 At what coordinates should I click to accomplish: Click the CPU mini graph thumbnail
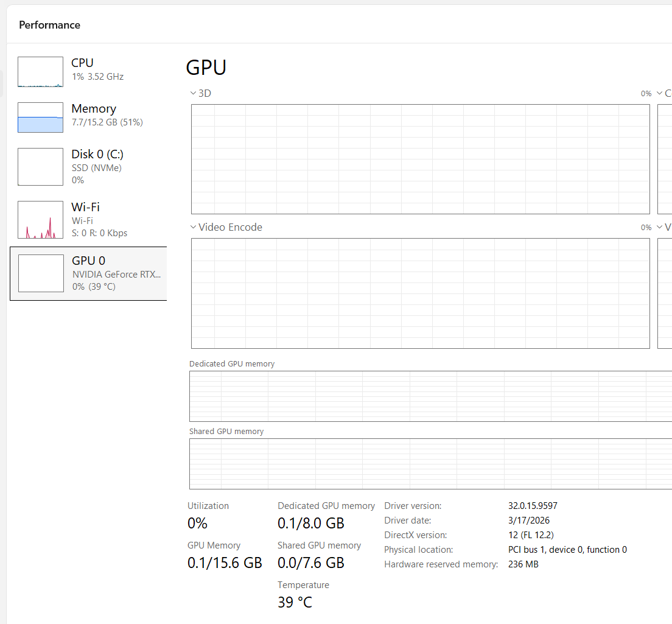40,72
